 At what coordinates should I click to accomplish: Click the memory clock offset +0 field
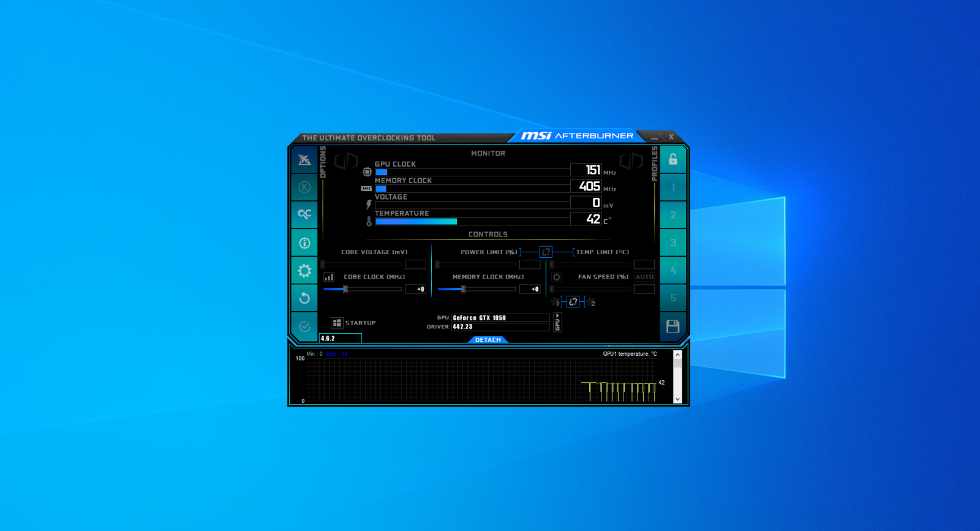pyautogui.click(x=530, y=289)
